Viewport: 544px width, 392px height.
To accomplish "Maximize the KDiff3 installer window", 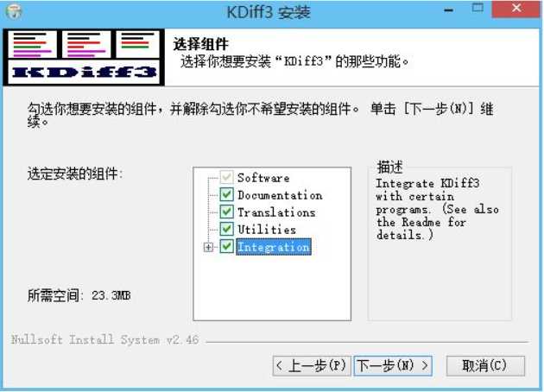I will click(478, 9).
